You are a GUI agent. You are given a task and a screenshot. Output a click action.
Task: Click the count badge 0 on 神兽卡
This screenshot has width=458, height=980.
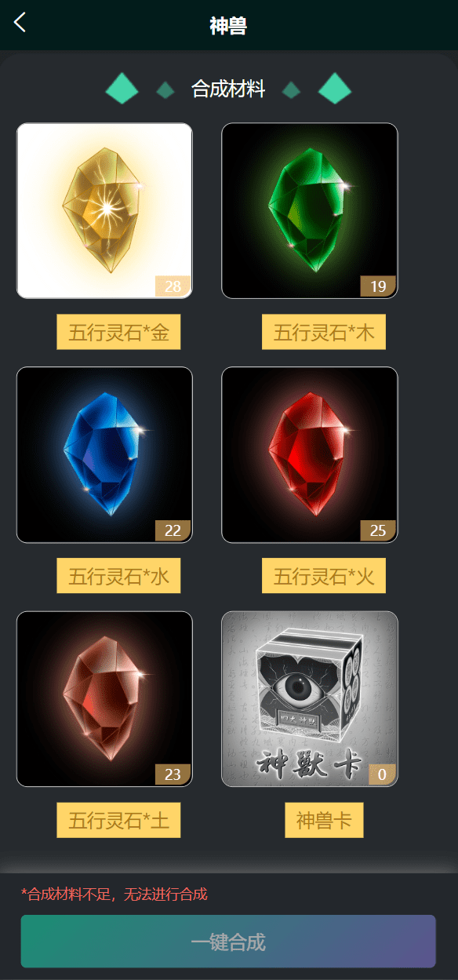click(382, 775)
